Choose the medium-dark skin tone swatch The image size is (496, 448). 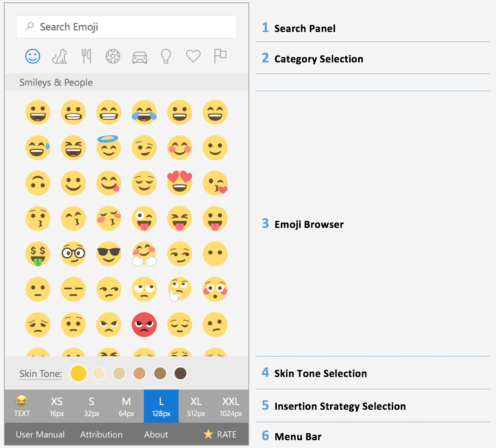[160, 373]
